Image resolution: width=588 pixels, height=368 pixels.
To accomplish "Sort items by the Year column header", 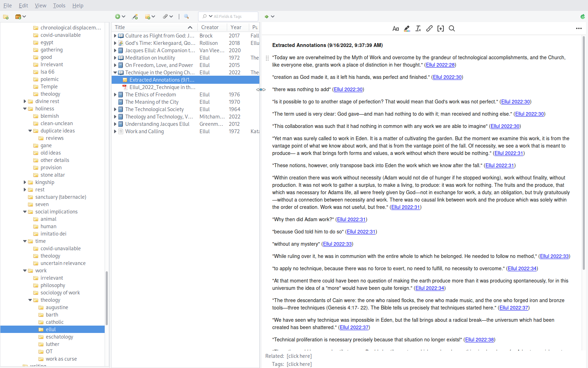I will [x=238, y=27].
